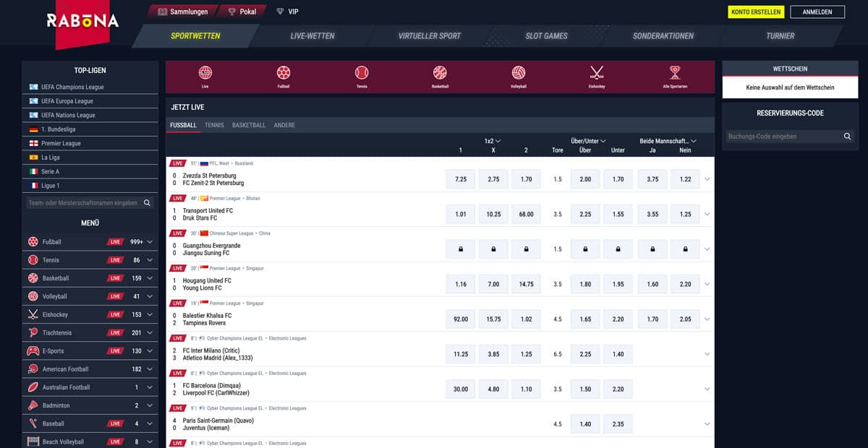Open the LIVE-WETTEN navigation tab
Image resolution: width=868 pixels, height=448 pixels.
[312, 35]
